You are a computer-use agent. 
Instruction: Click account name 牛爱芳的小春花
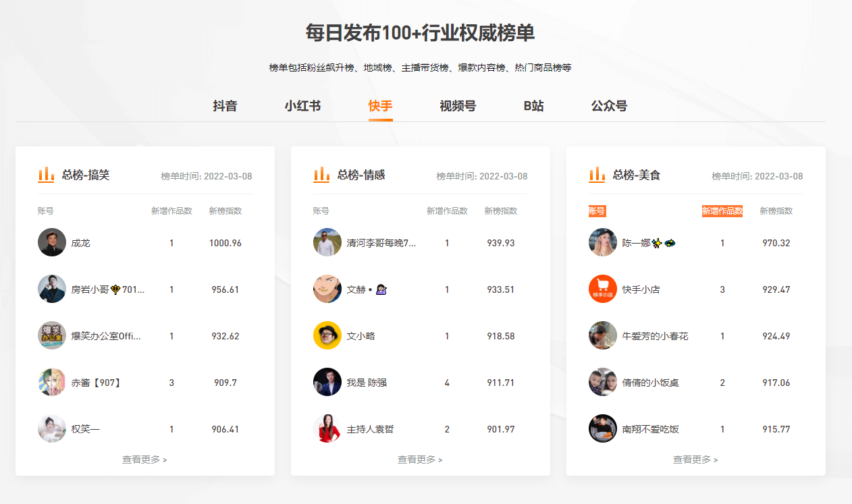point(655,336)
